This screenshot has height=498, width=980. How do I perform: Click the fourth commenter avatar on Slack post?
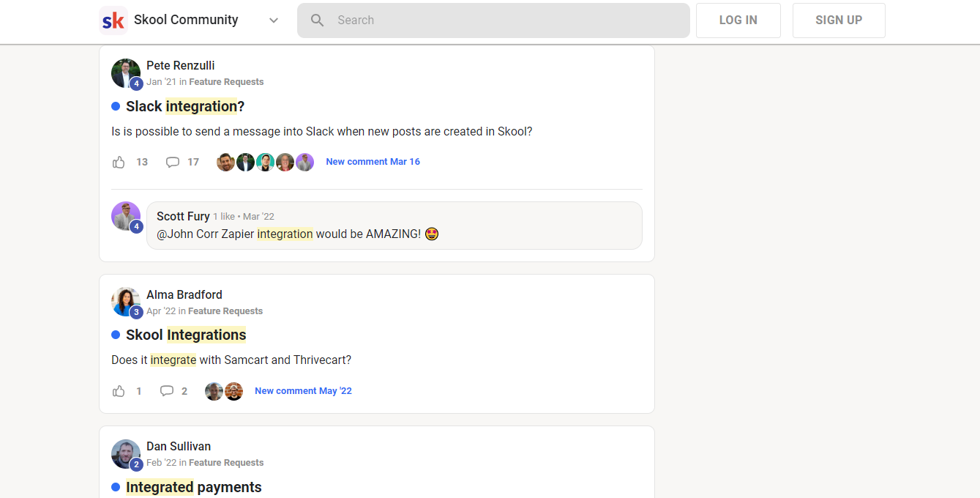285,163
